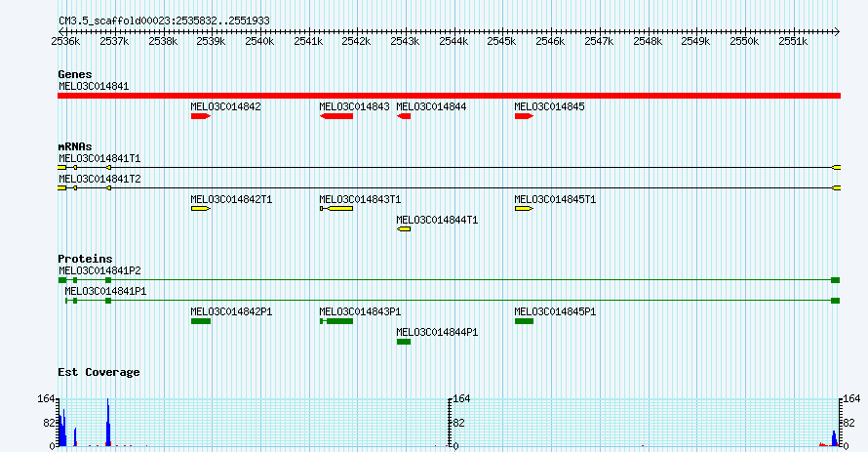868x452 pixels.
Task: Click the MELO3C014843T1 yellow mRNA glyph
Action: tap(336, 209)
